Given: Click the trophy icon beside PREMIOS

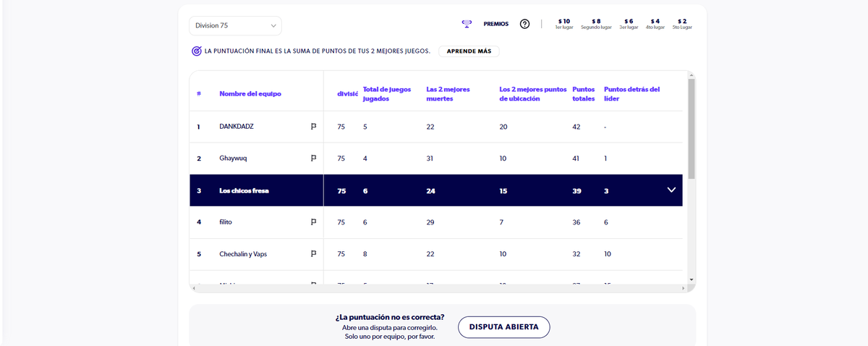Looking at the screenshot, I should (x=467, y=24).
